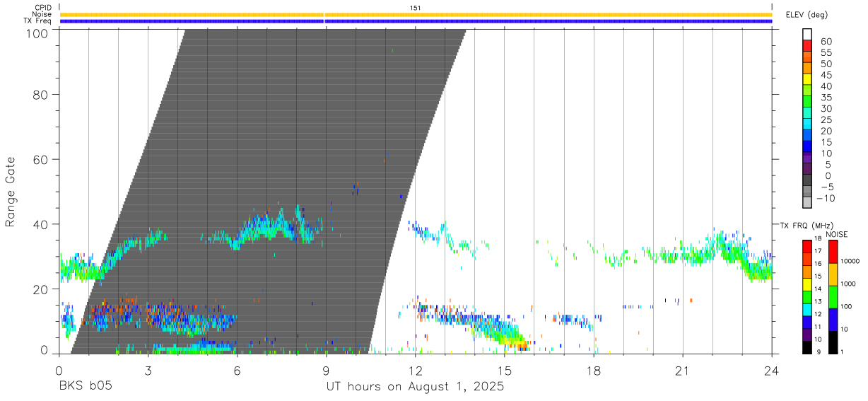Click the yellow swatch in NOISE colorbar

pyautogui.click(x=833, y=274)
